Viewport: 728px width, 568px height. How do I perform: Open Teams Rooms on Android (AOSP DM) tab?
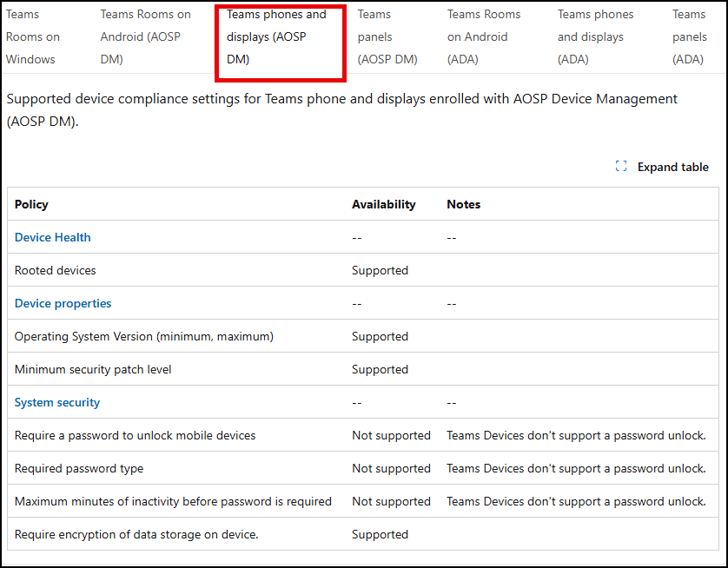tap(145, 36)
